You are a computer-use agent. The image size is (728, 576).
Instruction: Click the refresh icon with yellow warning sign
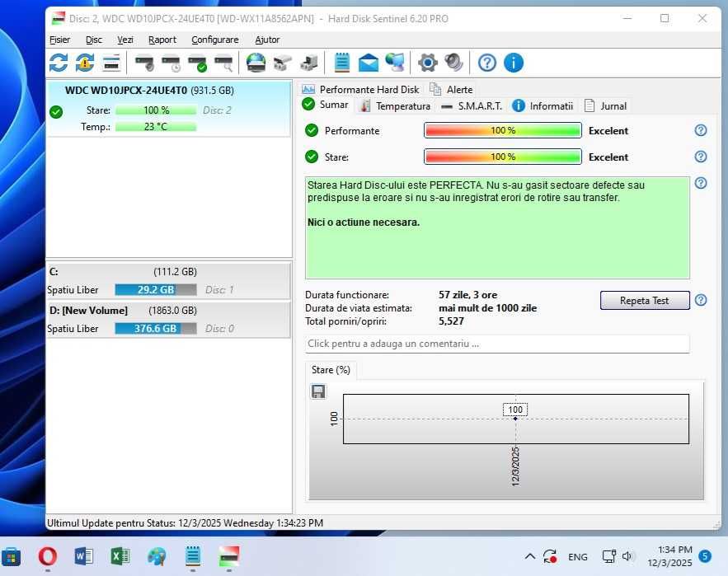point(85,63)
